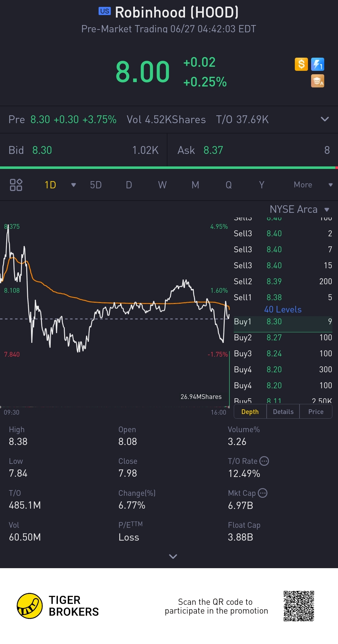Image resolution: width=338 pixels, height=644 pixels.
Task: Tap the Float Cap 3.88B stat
Action: pyautogui.click(x=244, y=531)
